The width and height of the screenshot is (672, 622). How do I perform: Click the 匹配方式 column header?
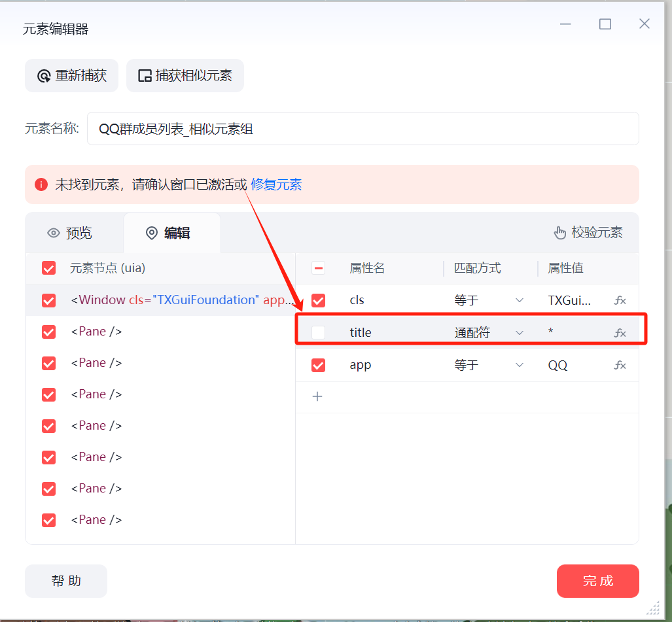coord(478,268)
